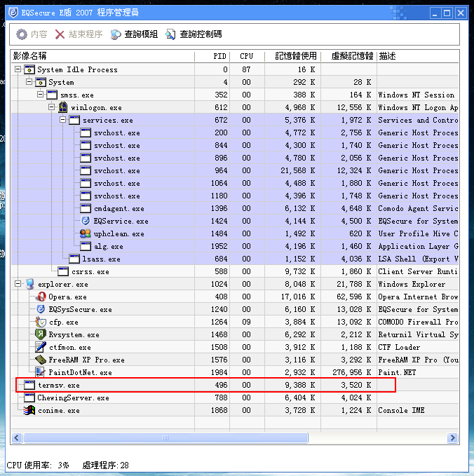Image resolution: width=474 pixels, height=476 pixels.
Task: Click the red X 結束程序 icon
Action: click(60, 34)
